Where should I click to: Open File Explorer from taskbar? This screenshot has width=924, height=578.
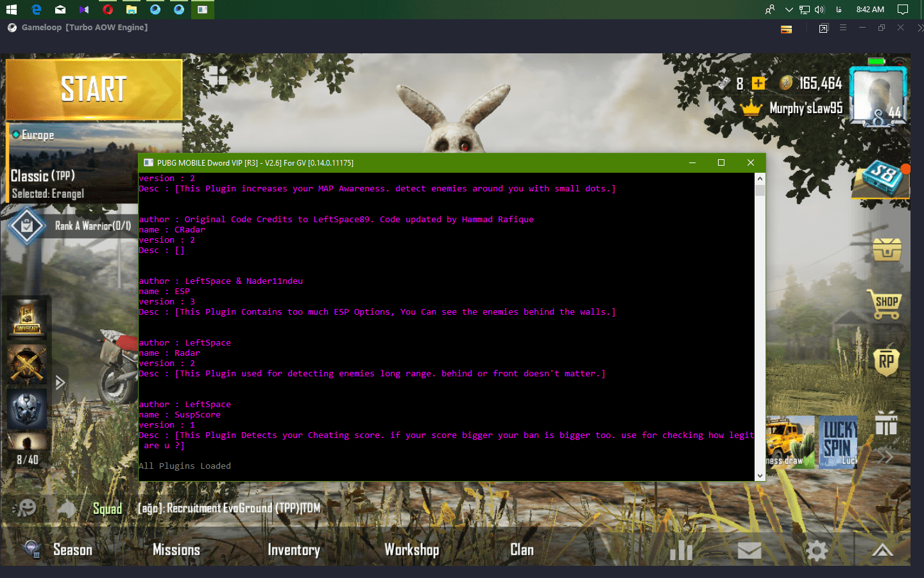pyautogui.click(x=131, y=10)
